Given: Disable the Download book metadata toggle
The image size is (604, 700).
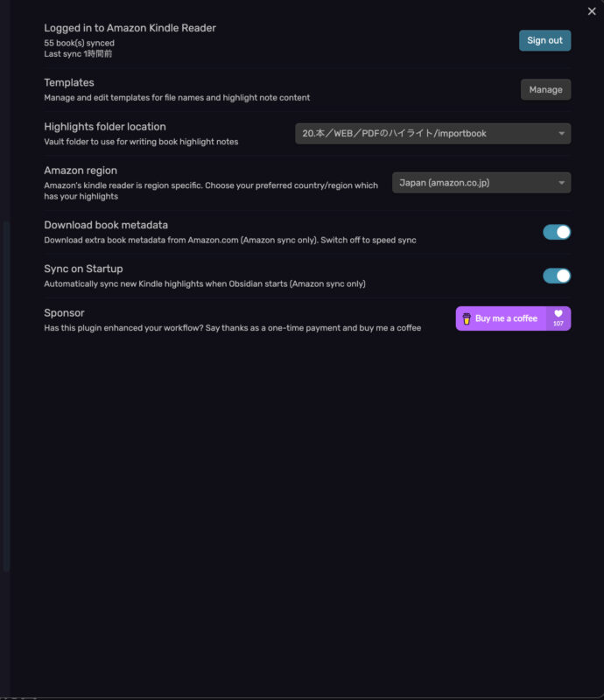Looking at the screenshot, I should click(x=557, y=232).
